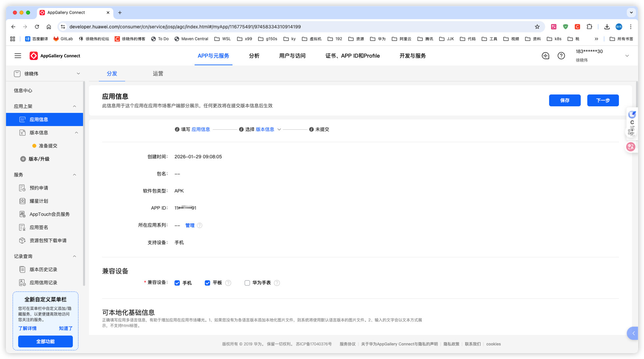The image size is (644, 359).
Task: Expand the 徐晓伟 team dropdown
Action: click(78, 74)
